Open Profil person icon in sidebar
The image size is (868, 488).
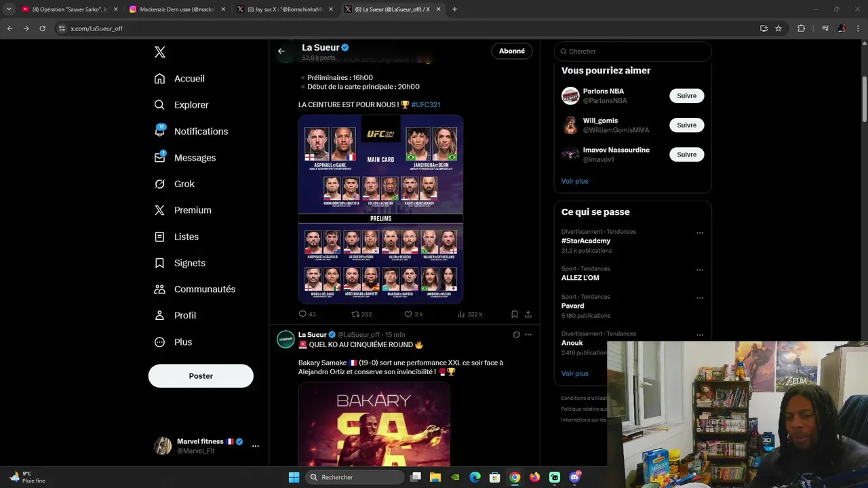[159, 316]
